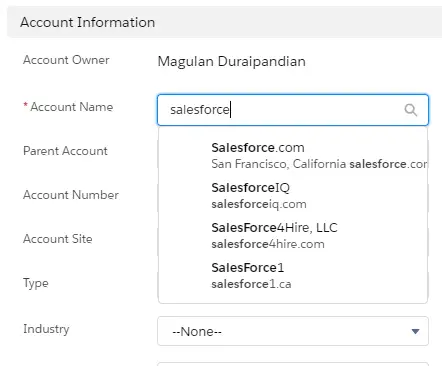442x366 pixels.
Task: Click the search magnifier icon in Account Name
Action: pyautogui.click(x=410, y=110)
